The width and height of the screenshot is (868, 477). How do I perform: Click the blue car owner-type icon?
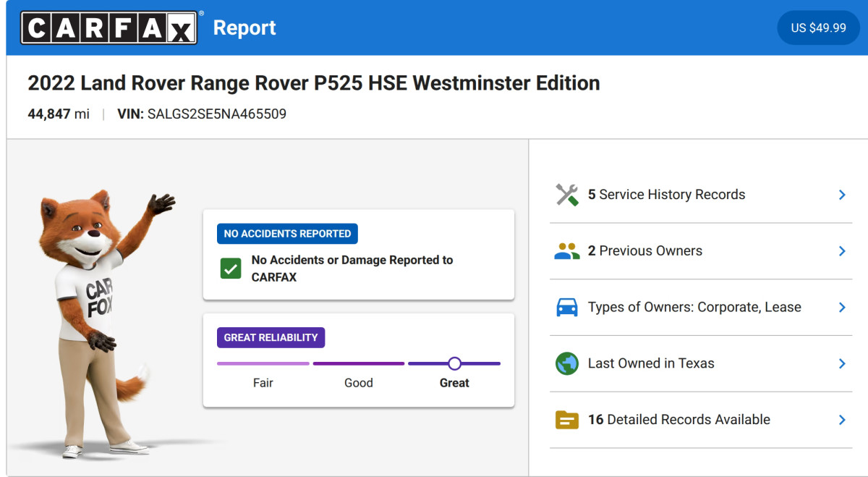(x=567, y=307)
